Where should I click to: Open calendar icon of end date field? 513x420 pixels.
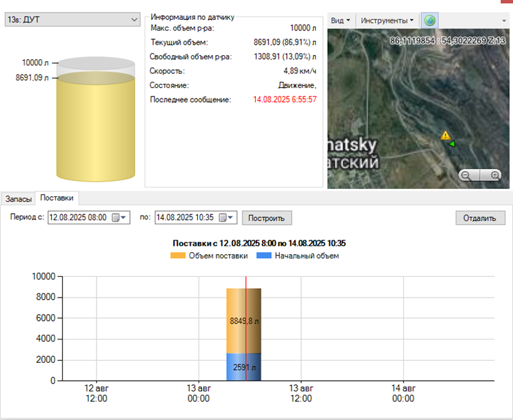coord(222,218)
